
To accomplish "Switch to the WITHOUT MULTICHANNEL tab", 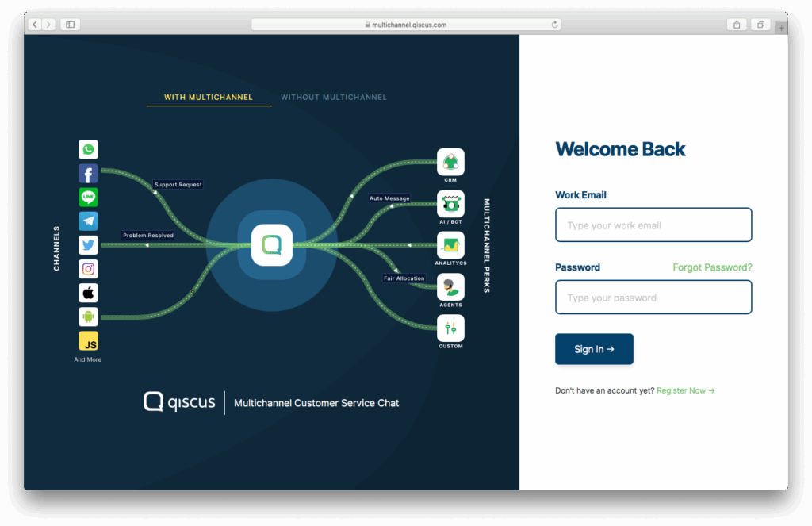I will pyautogui.click(x=334, y=97).
